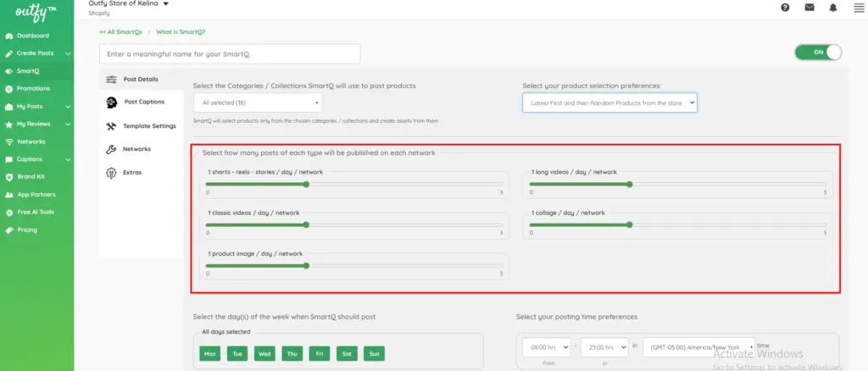Toggle the SmartQ ON switch off
Viewport: 868px width, 371px height.
tap(818, 53)
